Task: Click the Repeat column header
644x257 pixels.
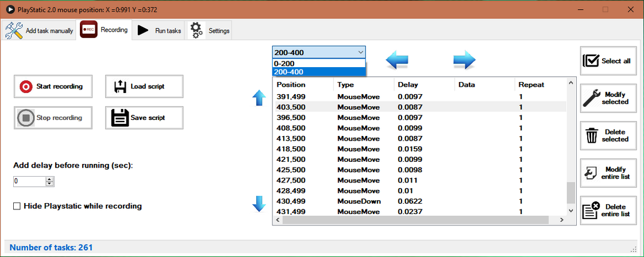Action: tap(541, 85)
